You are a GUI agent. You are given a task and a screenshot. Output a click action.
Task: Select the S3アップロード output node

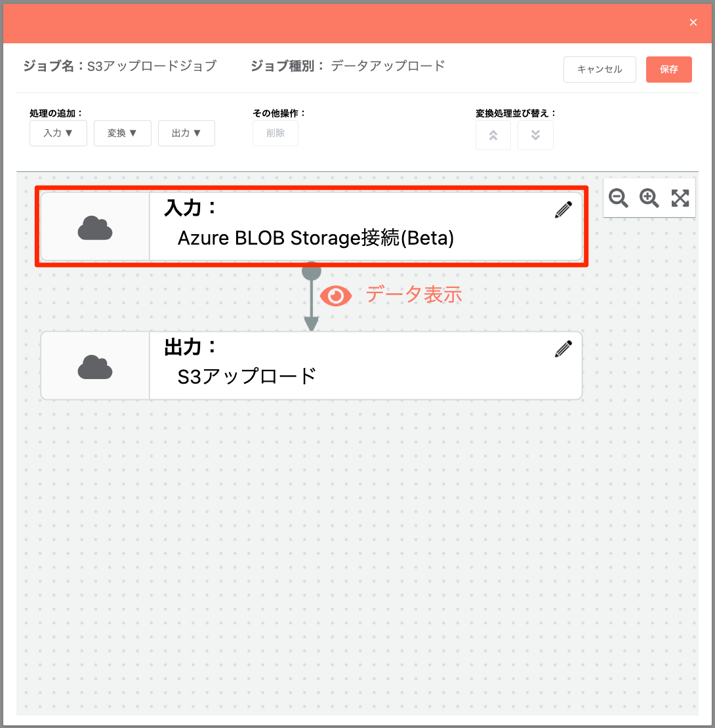[312, 365]
